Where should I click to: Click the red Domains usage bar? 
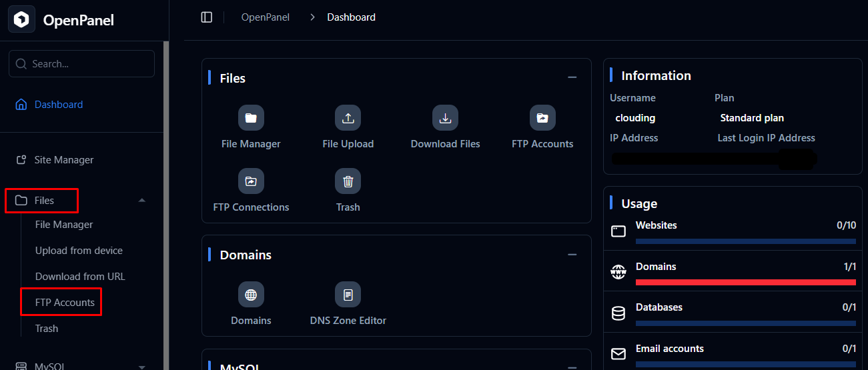click(x=745, y=282)
